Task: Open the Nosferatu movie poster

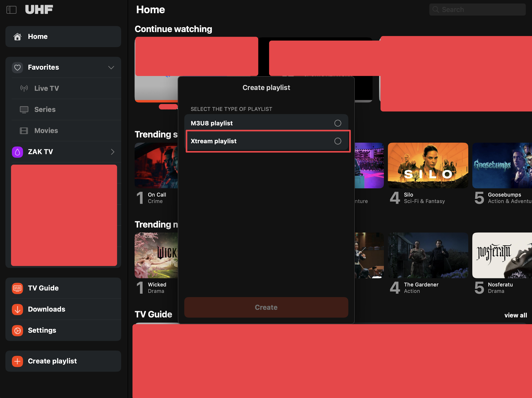Action: [502, 255]
